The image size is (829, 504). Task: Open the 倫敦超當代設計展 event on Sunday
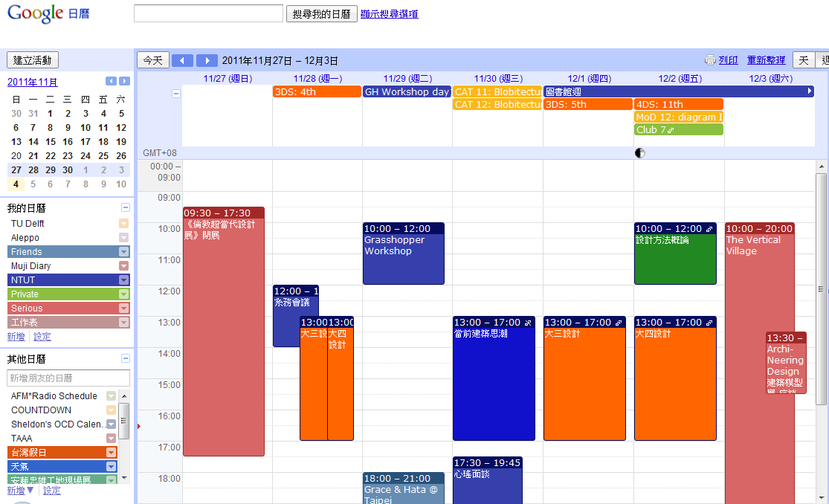pyautogui.click(x=224, y=333)
